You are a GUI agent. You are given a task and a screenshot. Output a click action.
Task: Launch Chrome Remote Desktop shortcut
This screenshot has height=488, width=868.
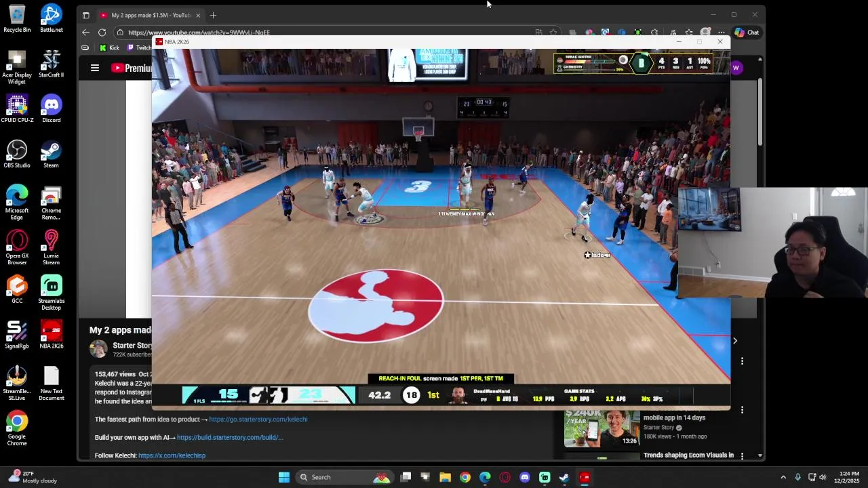51,203
